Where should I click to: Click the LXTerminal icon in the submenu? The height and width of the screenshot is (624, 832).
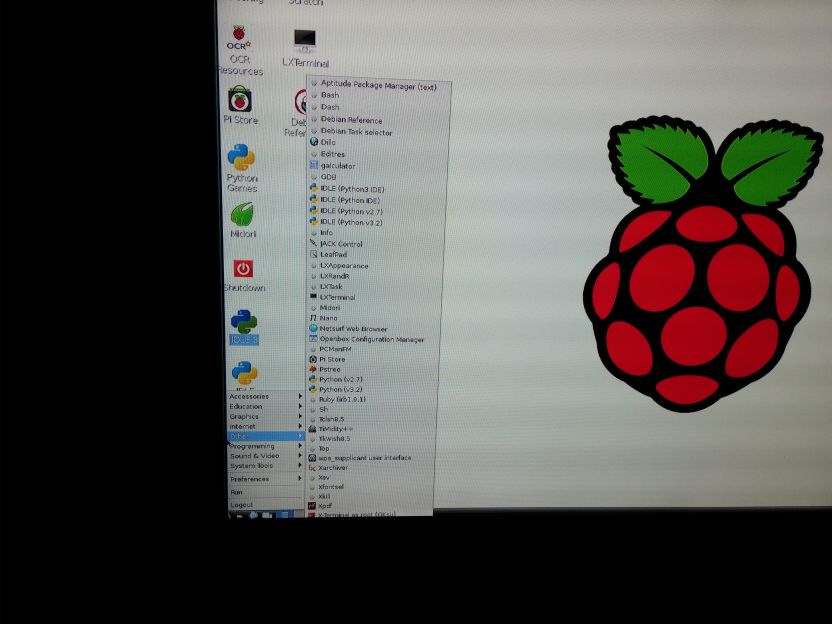313,297
